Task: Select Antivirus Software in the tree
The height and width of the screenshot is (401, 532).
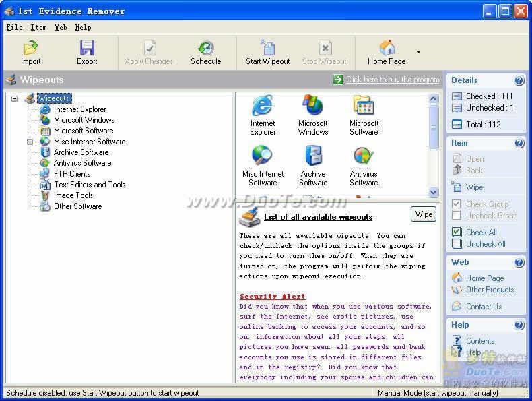Action: click(82, 163)
